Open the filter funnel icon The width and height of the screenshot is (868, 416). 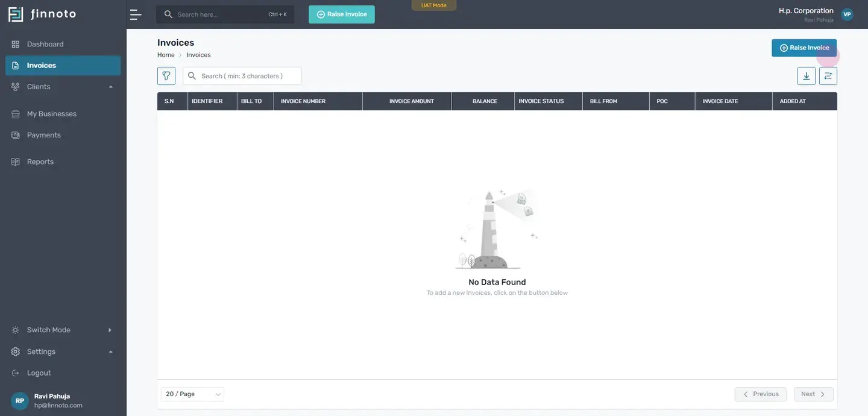coord(166,76)
